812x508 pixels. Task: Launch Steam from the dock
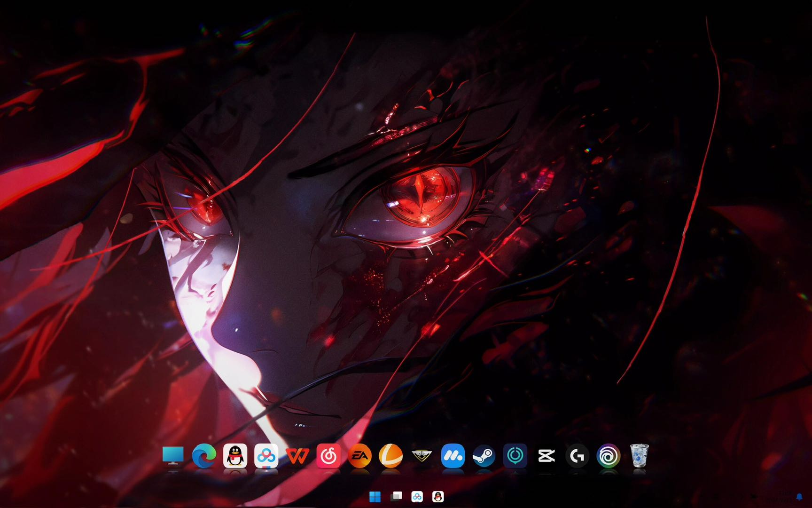[484, 455]
